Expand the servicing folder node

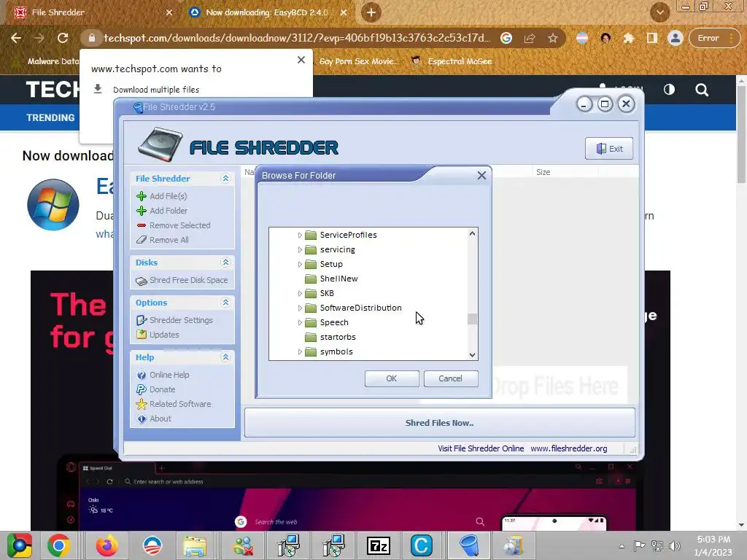[300, 249]
